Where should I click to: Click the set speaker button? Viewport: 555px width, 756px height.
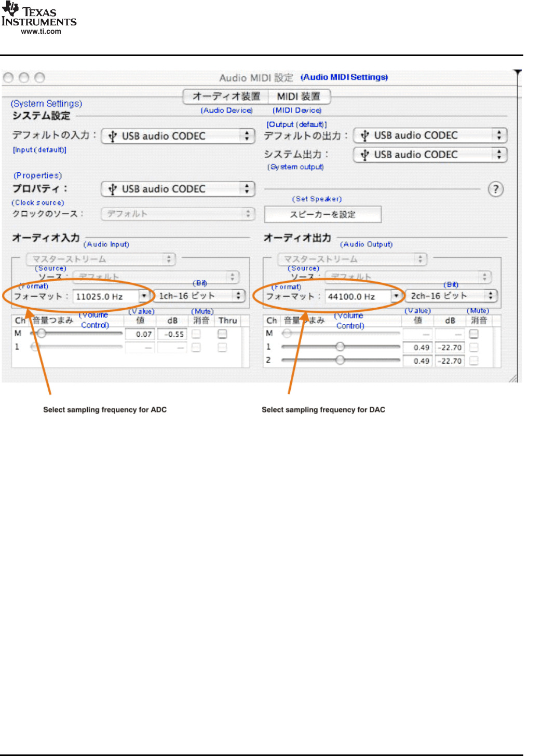coord(322,214)
